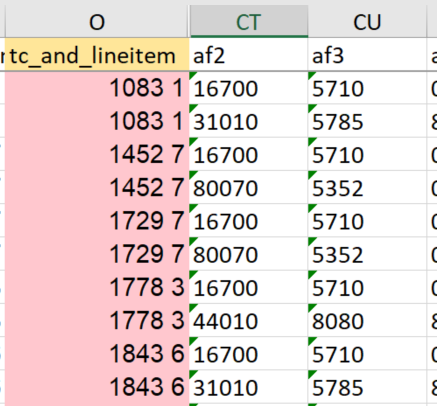This screenshot has width=437, height=406.
Task: Select the CT column header
Action: [248, 22]
